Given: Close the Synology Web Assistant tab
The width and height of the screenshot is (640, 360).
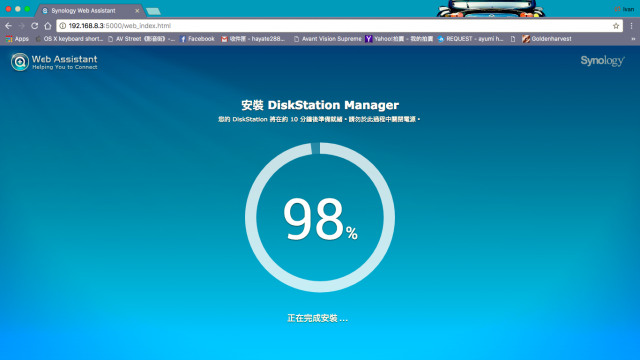Looking at the screenshot, I should (x=137, y=11).
